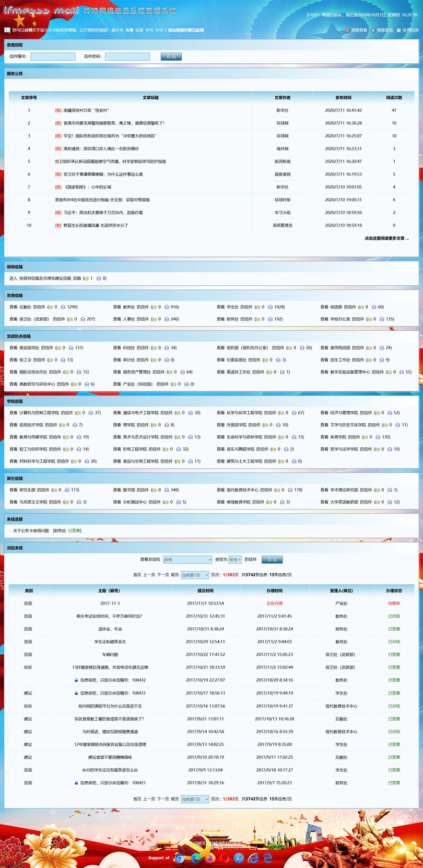423x868 pixels.
Task: Click the replied-mail icon next to 135 for 学校办公室
Action: [x=382, y=319]
